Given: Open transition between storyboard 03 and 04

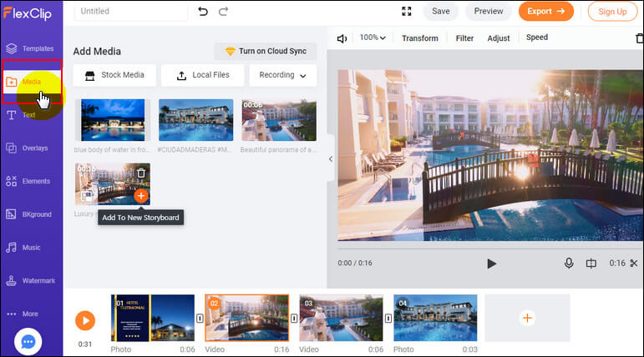Looking at the screenshot, I should (x=388, y=318).
